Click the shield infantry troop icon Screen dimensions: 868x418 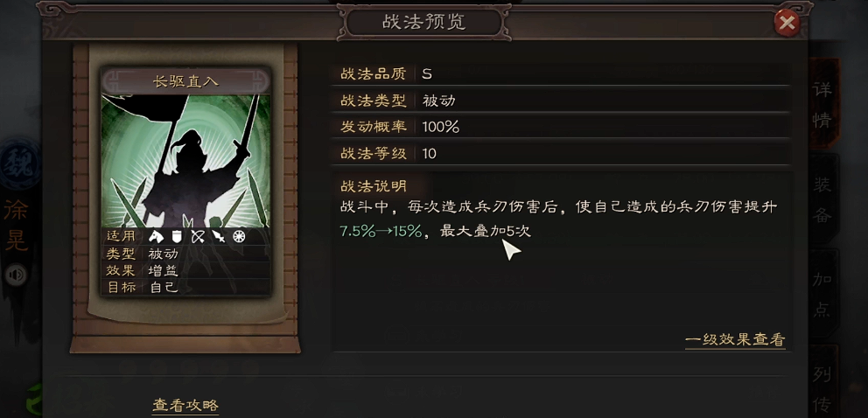pos(177,237)
